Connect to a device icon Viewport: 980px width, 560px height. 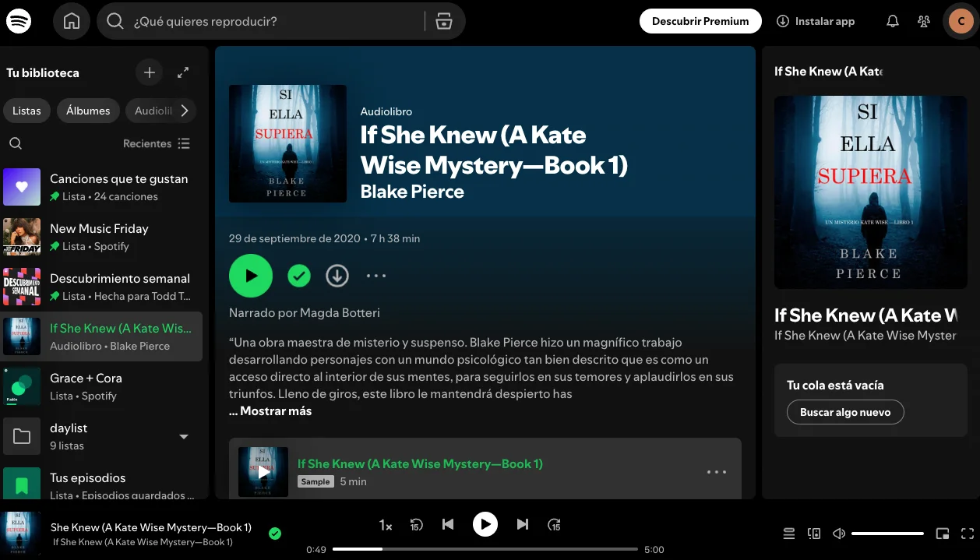click(x=814, y=534)
